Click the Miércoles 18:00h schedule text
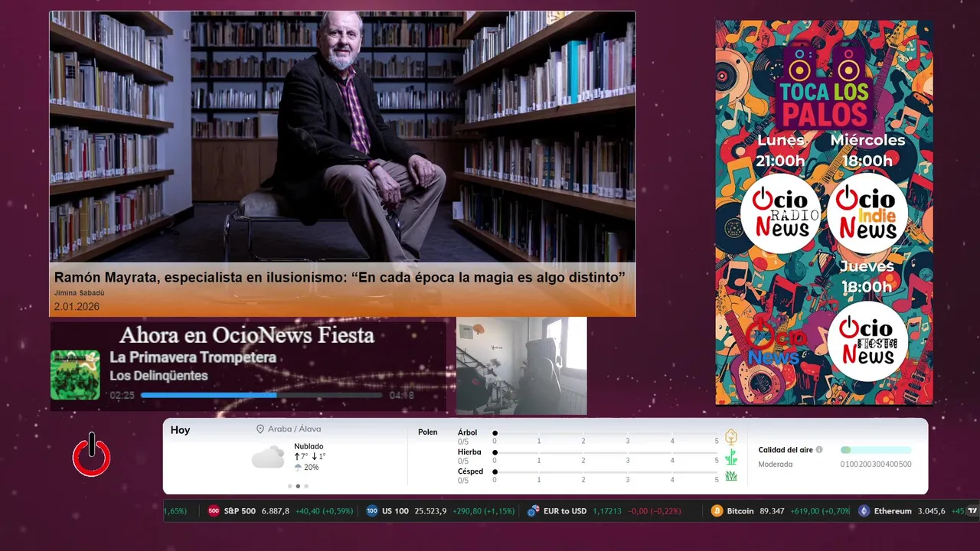The width and height of the screenshot is (980, 551). 867,151
